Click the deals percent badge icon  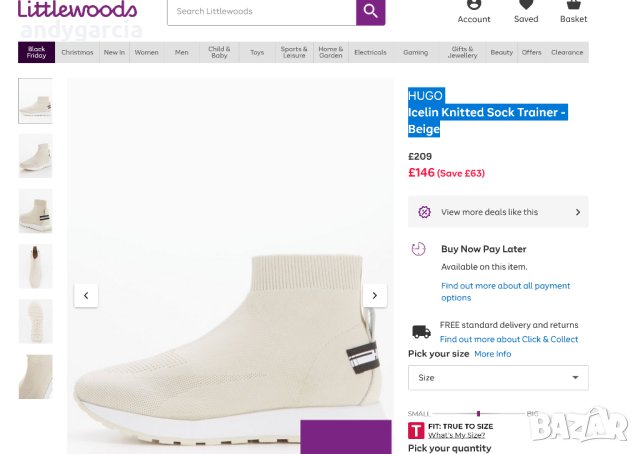click(424, 212)
